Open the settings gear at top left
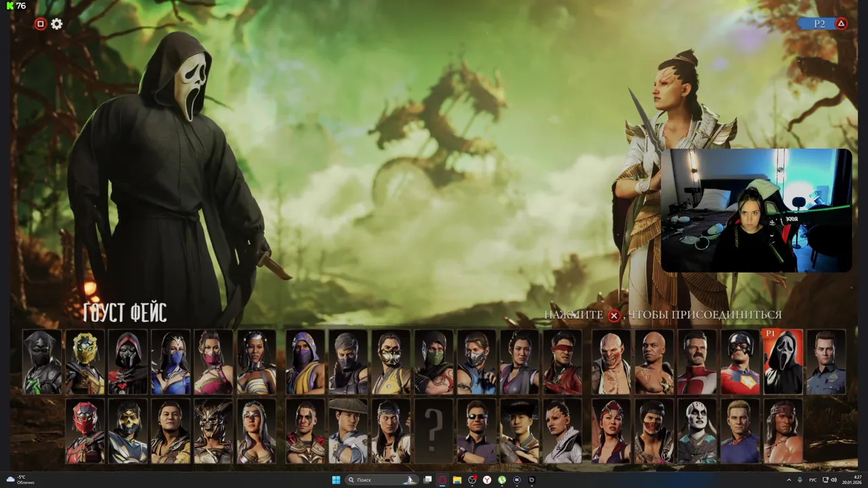868x488 pixels. click(x=57, y=24)
